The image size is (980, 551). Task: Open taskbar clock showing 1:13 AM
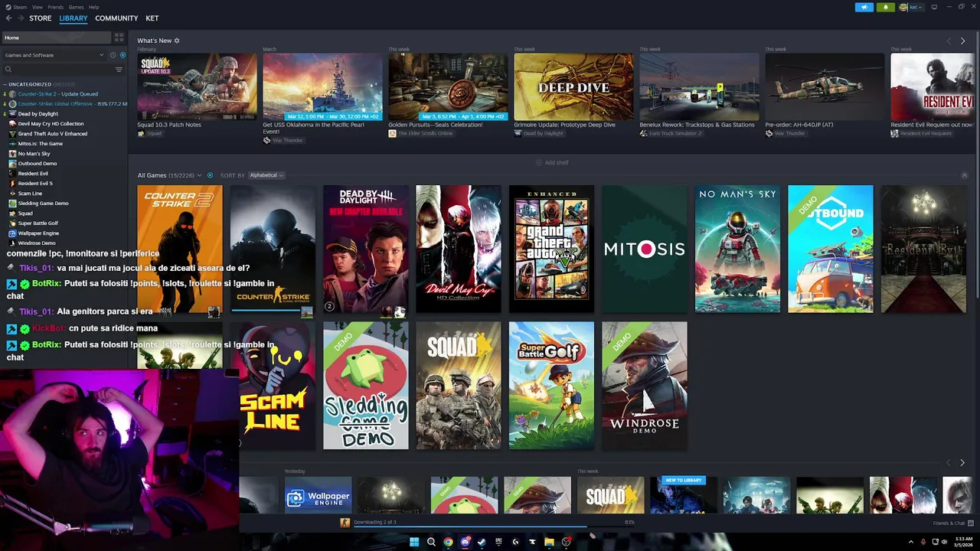coord(963,542)
